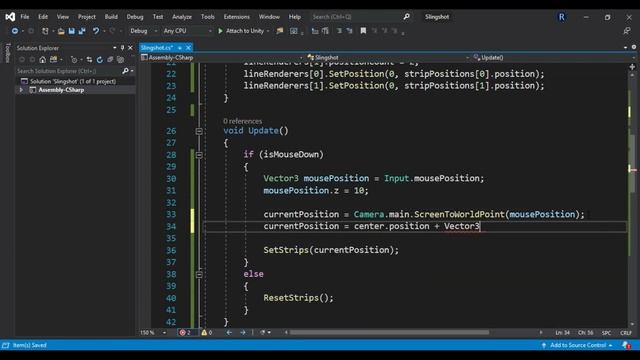Screen dimensions: 640x360
Task: Click the 0 references CodeLens link
Action: pos(242,121)
